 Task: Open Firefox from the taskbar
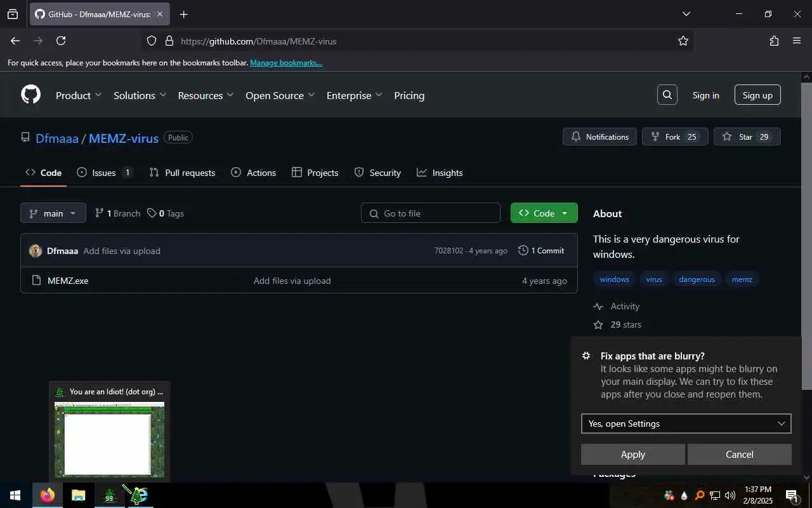48,495
